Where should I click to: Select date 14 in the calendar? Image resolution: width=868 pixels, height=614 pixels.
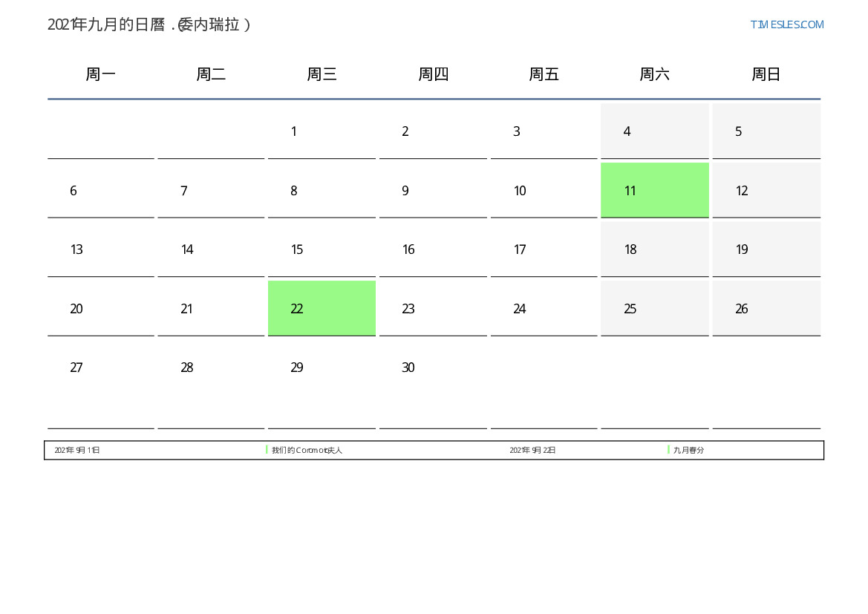click(211, 249)
